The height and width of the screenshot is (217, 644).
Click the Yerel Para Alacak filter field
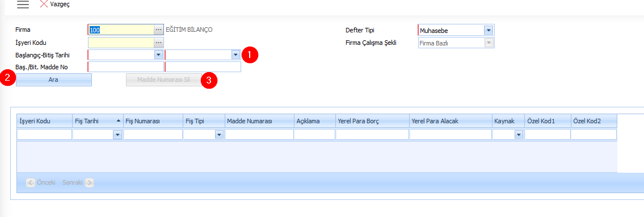[x=451, y=135]
